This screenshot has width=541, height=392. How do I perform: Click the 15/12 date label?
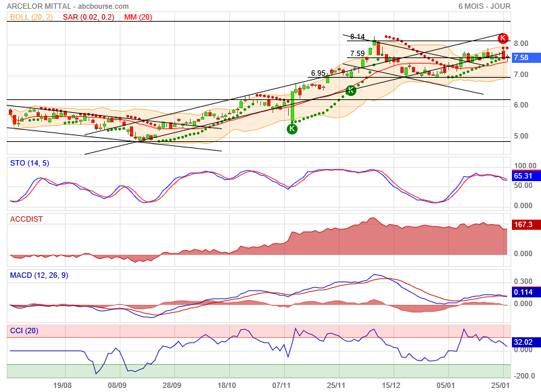(391, 385)
